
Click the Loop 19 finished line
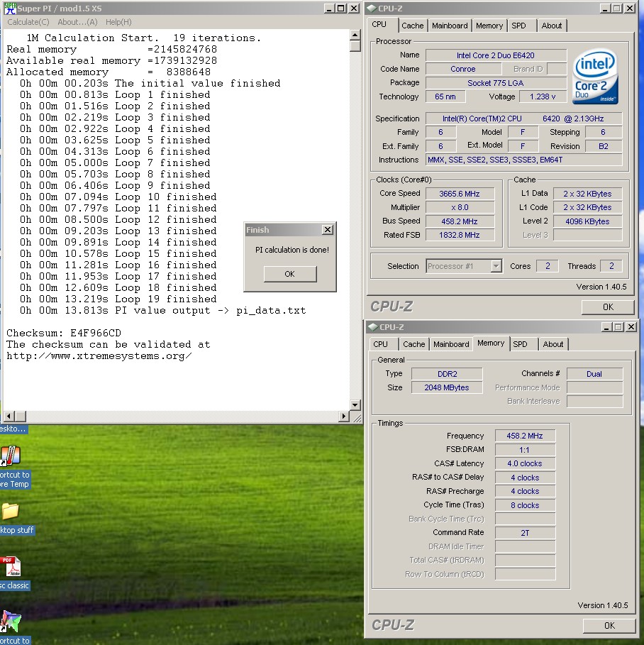tap(118, 299)
